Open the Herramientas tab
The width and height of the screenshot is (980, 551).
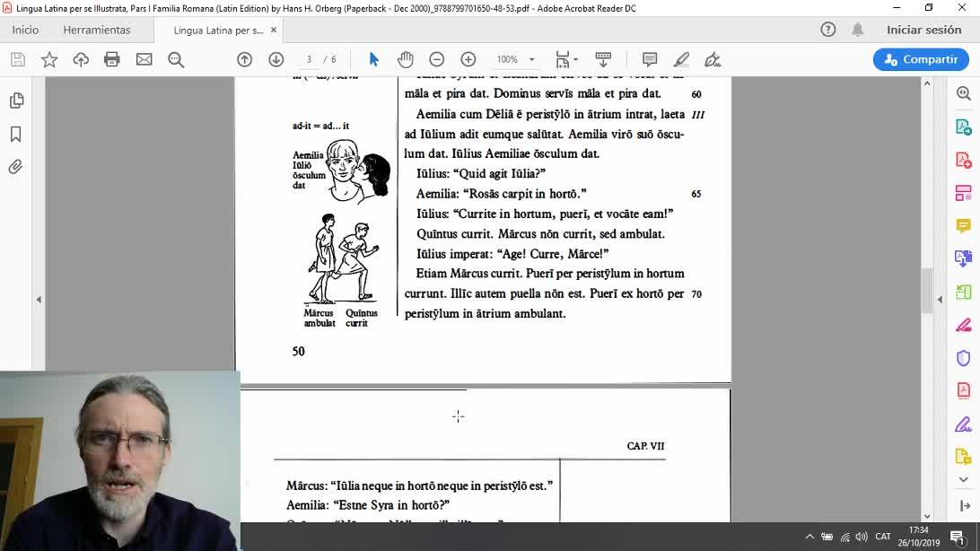point(97,30)
